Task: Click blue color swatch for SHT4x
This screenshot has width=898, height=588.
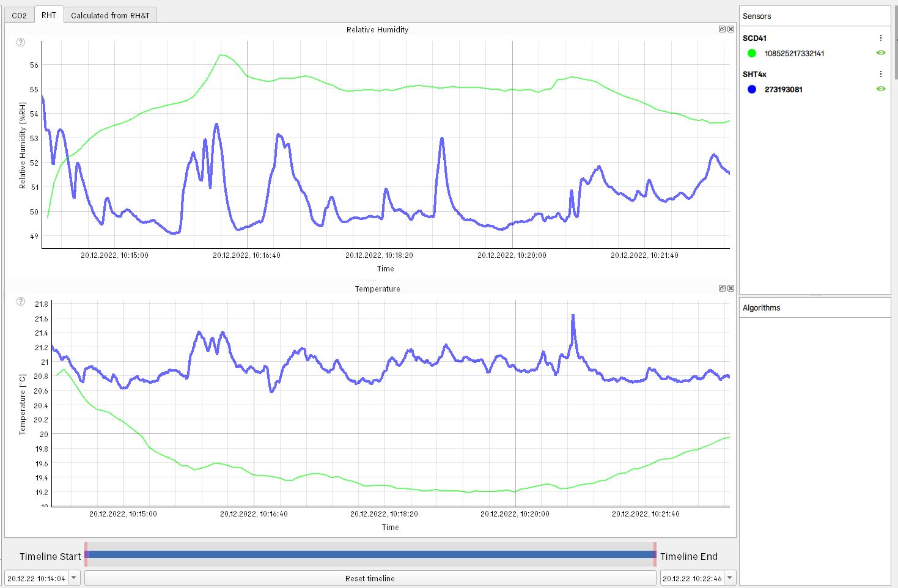Action: pyautogui.click(x=752, y=89)
